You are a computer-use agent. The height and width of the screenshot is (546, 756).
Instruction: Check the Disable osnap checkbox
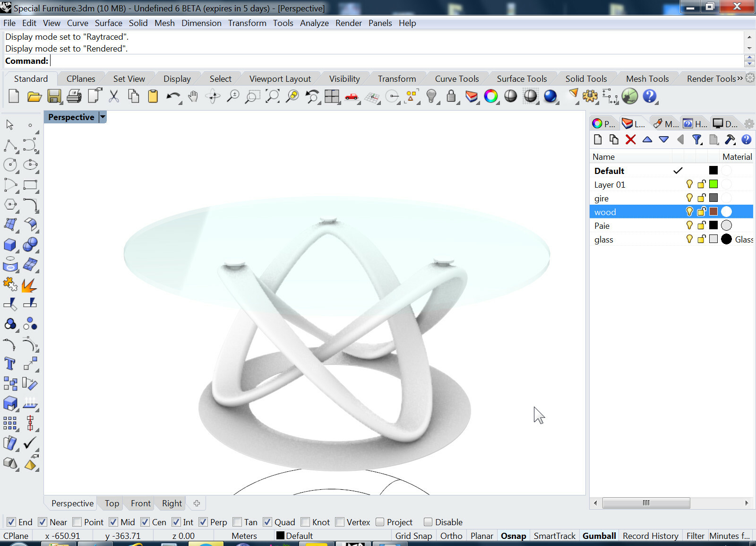coord(428,522)
